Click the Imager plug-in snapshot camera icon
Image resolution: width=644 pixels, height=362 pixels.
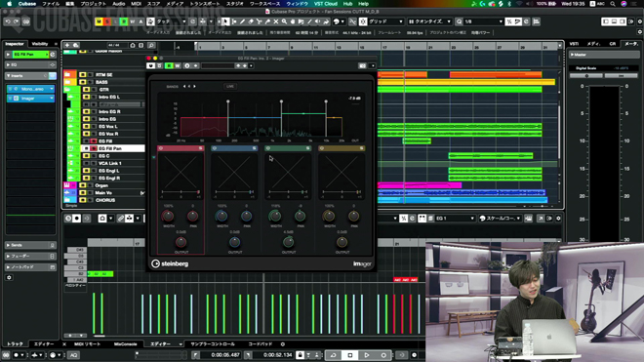click(x=362, y=65)
